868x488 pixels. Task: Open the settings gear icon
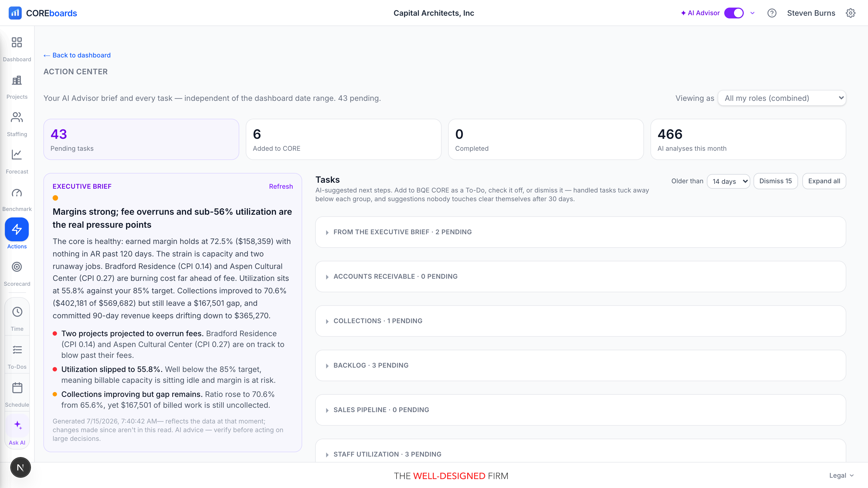tap(850, 13)
